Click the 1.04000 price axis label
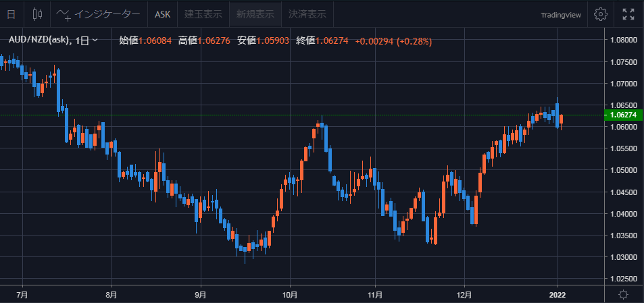Viewport: 644px width, 303px height. coord(624,214)
